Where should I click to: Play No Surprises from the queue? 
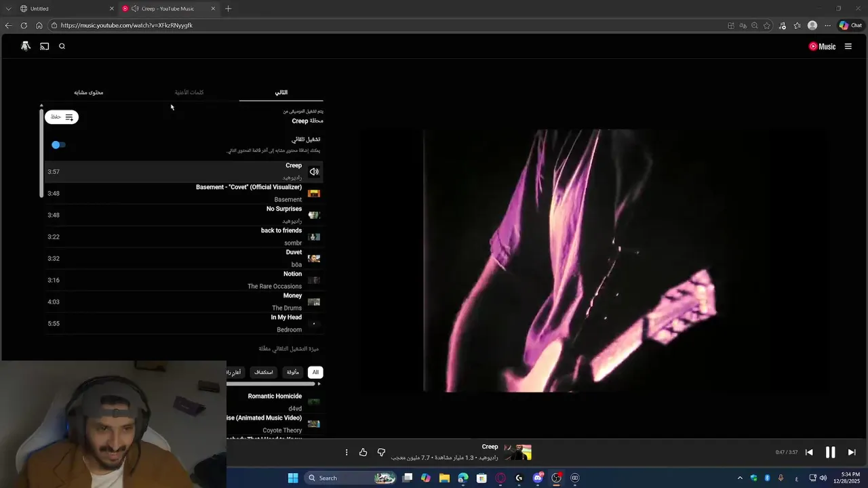point(183,215)
